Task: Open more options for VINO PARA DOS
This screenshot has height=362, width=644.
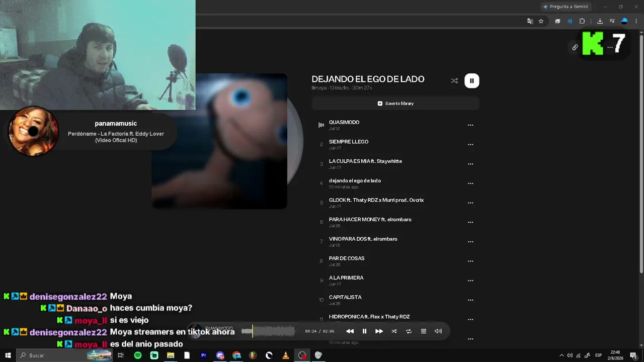Action: (x=470, y=242)
